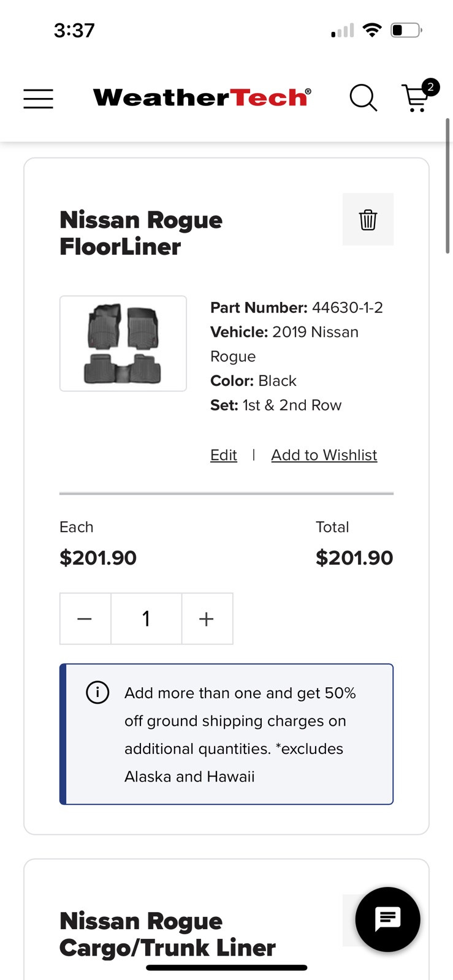Open the FloorLiner product thumbnail
The image size is (453, 980).
point(123,344)
